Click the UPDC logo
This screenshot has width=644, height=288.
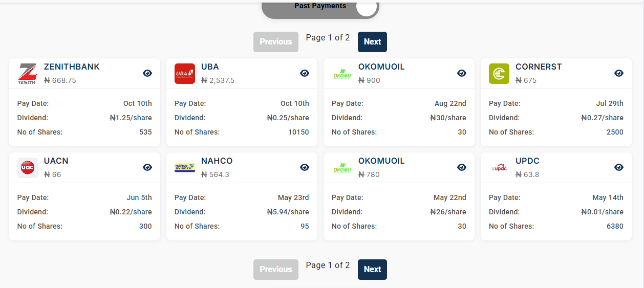[499, 168]
